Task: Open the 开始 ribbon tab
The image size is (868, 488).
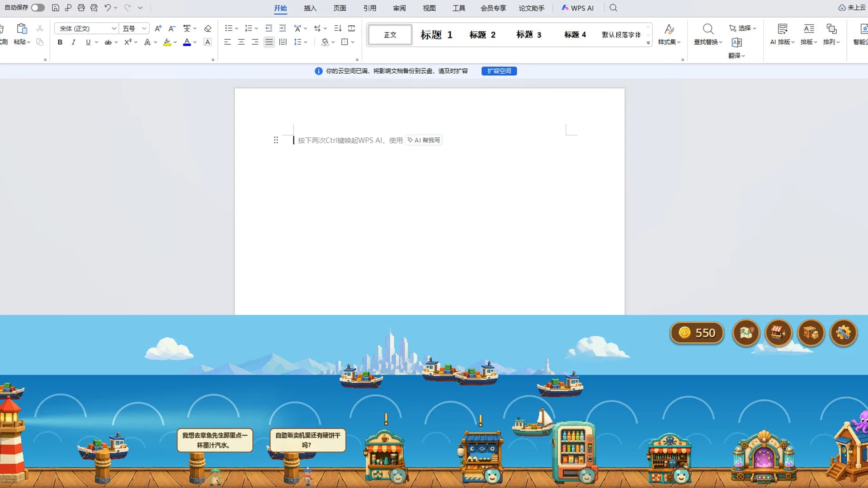Action: pos(280,8)
